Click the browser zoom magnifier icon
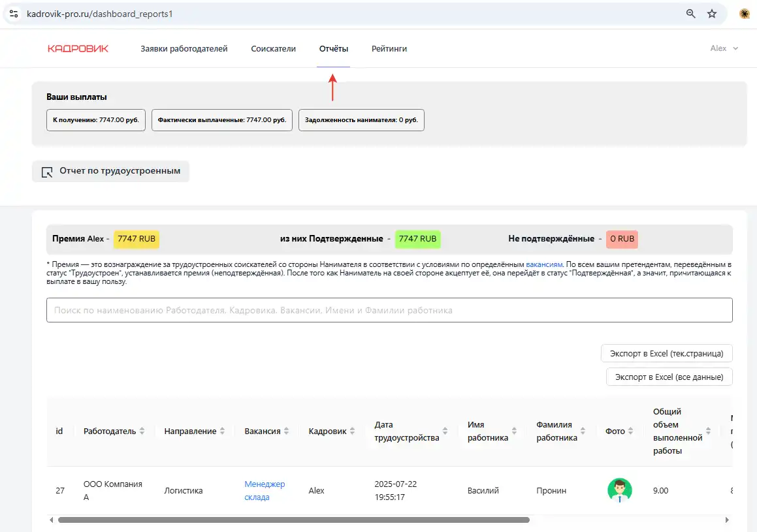The width and height of the screenshot is (757, 532). coord(690,14)
